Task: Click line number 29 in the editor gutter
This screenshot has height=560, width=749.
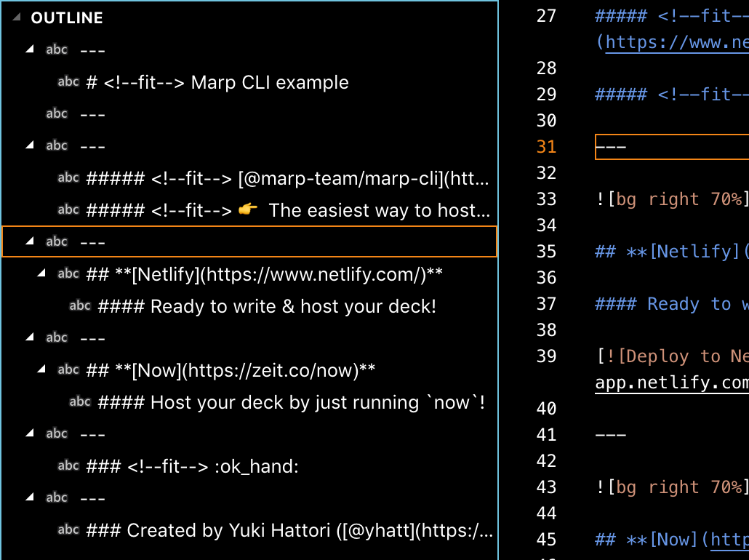Action: [x=546, y=94]
